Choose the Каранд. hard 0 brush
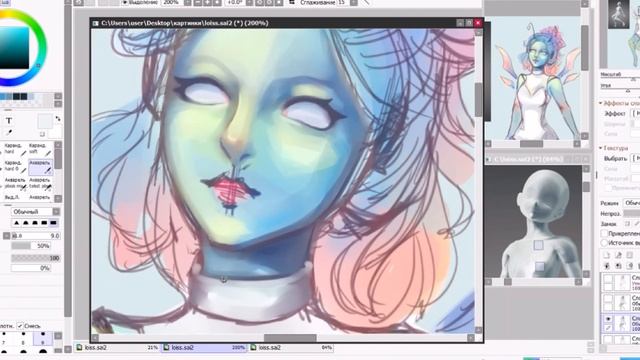The width and height of the screenshot is (640, 360). [x=16, y=166]
